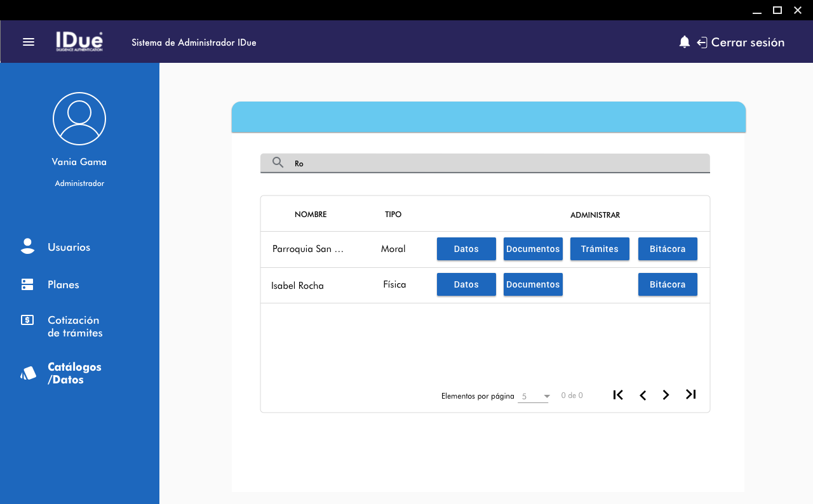Open Usuarios in the sidebar
This screenshot has height=504, width=813.
pos(69,247)
